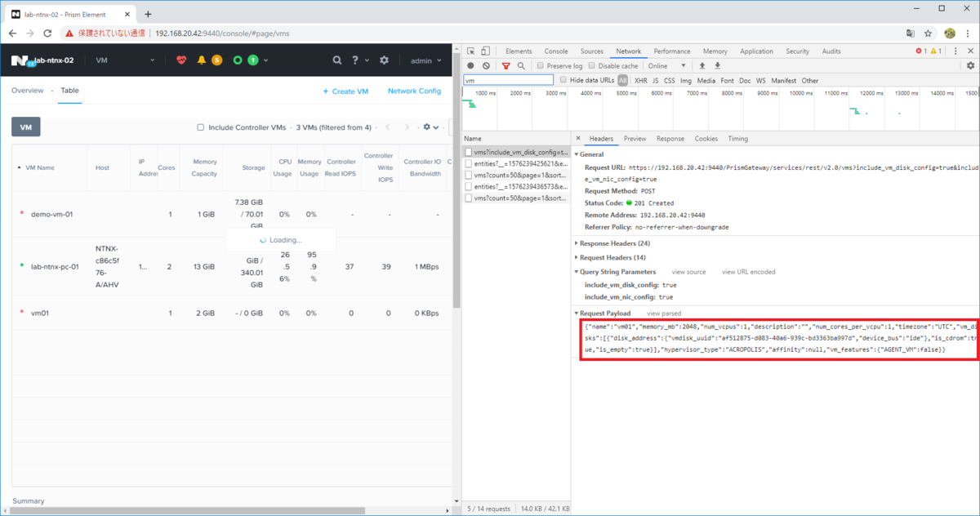Open Network Config link
This screenshot has width=980, height=516.
(414, 91)
